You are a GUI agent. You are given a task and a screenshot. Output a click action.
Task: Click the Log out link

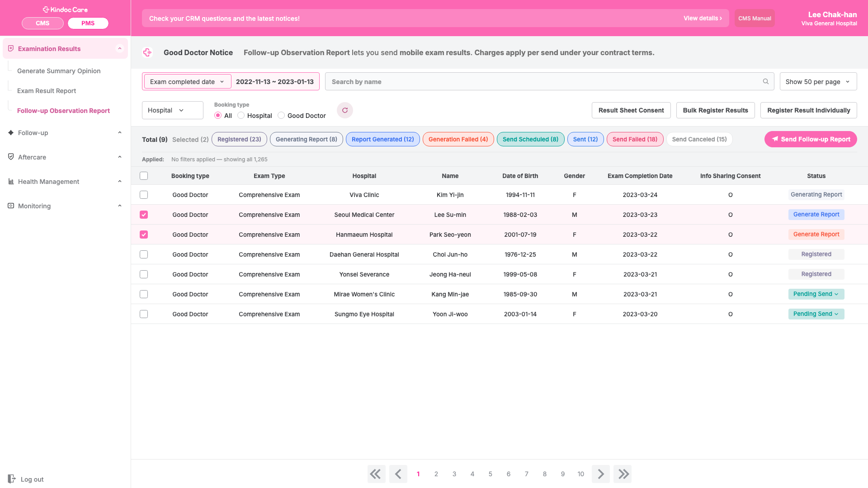click(x=32, y=479)
